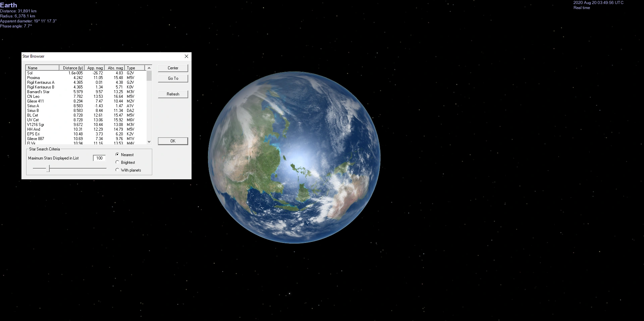Sort by App. mag column header
The image size is (644, 321).
pos(95,68)
